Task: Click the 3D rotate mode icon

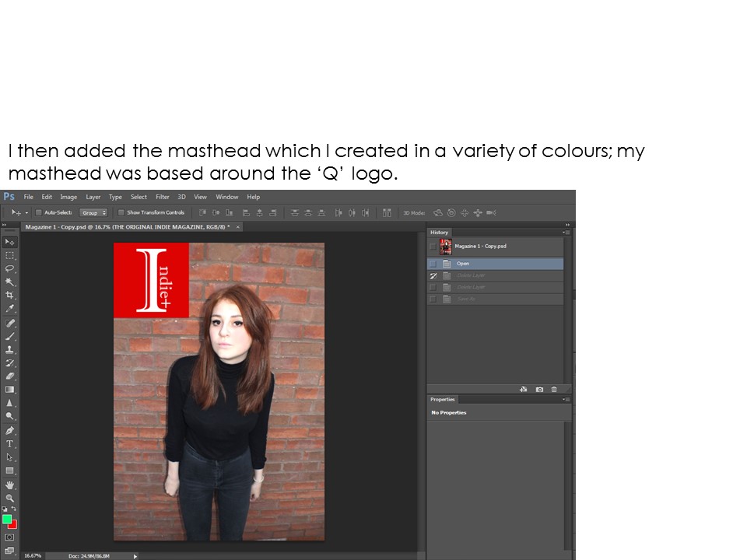Action: (438, 213)
